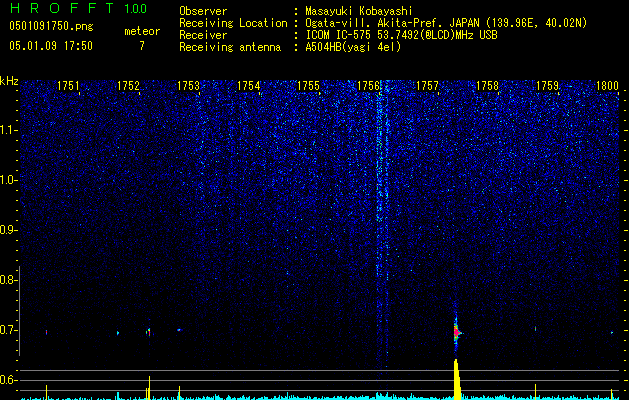The width and height of the screenshot is (629, 400).
Task: Click the 'meteor' count label
Action: click(x=142, y=31)
